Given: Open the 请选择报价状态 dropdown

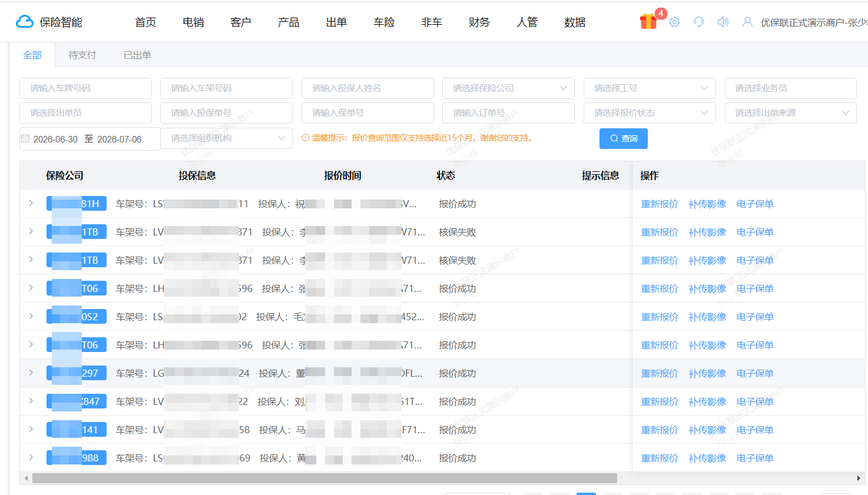Looking at the screenshot, I should point(650,113).
